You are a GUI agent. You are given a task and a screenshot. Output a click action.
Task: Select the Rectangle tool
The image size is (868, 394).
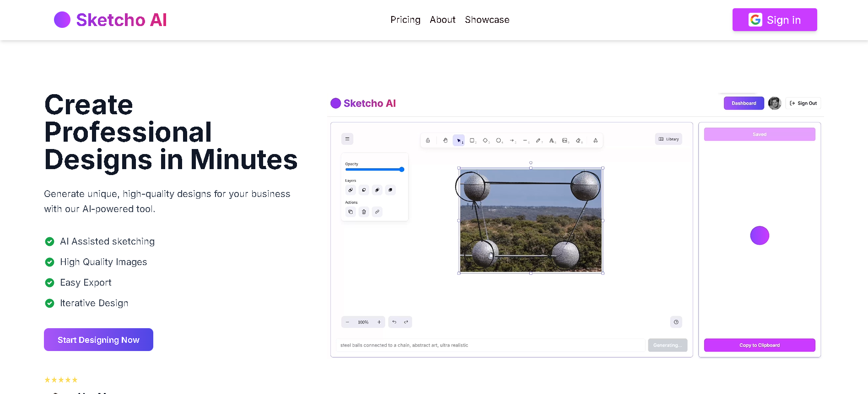click(x=472, y=140)
